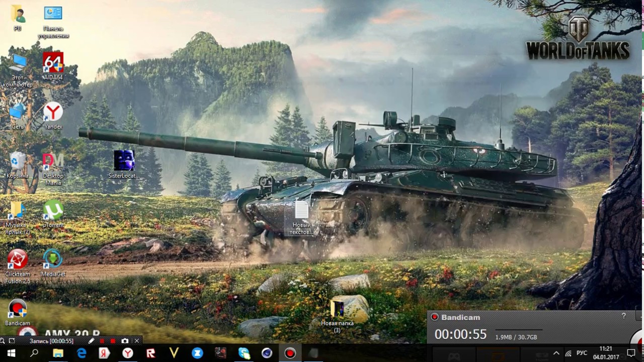Viewport: 644px width, 362px height.
Task: Select the Этот компьютер desktop icon
Action: [x=18, y=70]
